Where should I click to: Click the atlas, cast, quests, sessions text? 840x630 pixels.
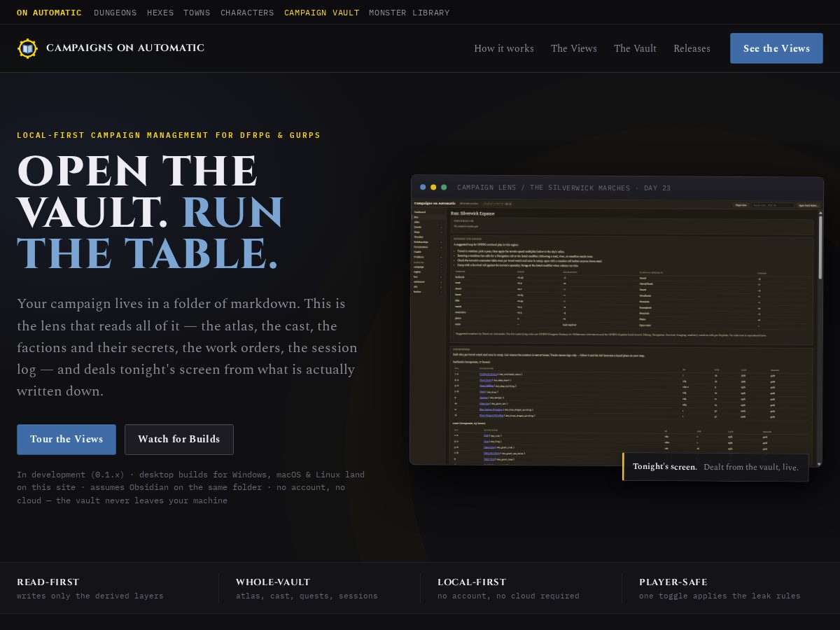[x=307, y=596]
